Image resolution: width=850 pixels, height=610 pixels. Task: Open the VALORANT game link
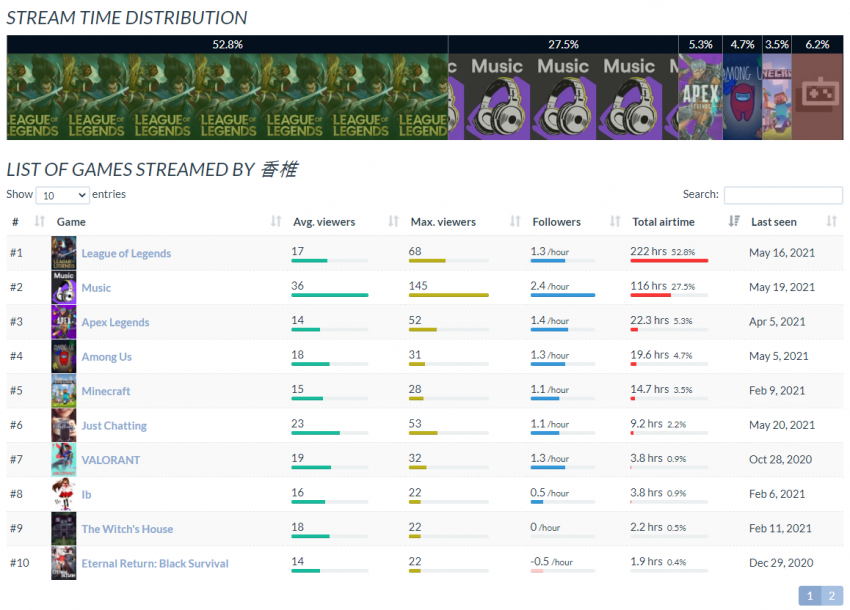pyautogui.click(x=111, y=460)
